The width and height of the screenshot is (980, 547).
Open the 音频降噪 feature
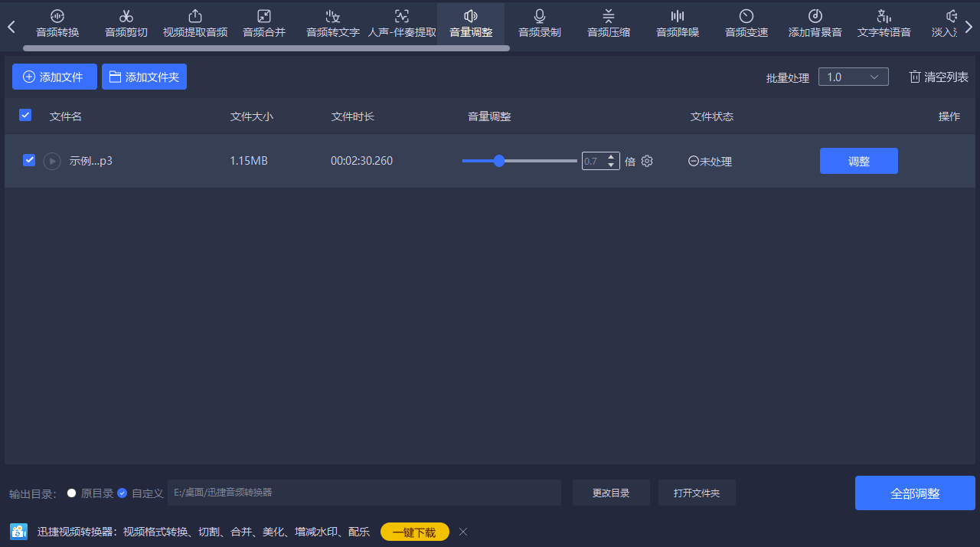[x=677, y=23]
